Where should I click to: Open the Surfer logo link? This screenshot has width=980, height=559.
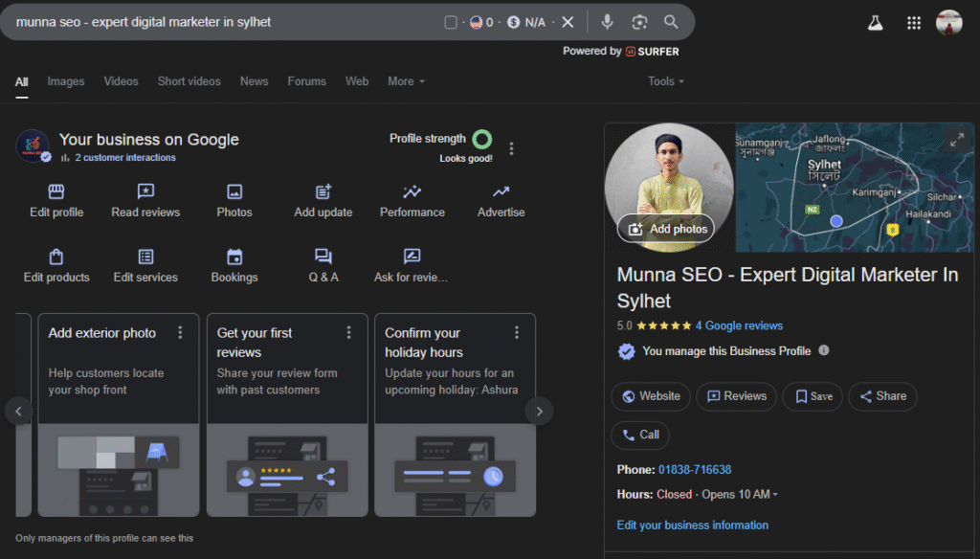653,52
